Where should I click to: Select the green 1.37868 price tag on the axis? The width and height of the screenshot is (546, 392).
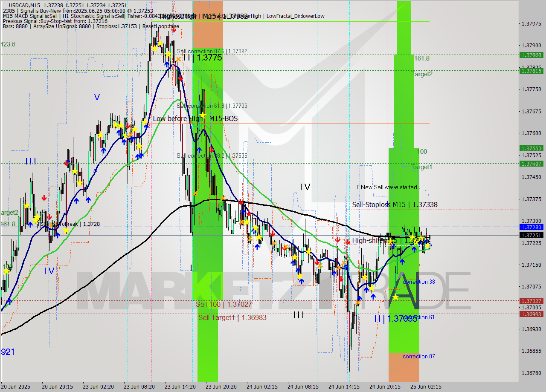tap(531, 55)
